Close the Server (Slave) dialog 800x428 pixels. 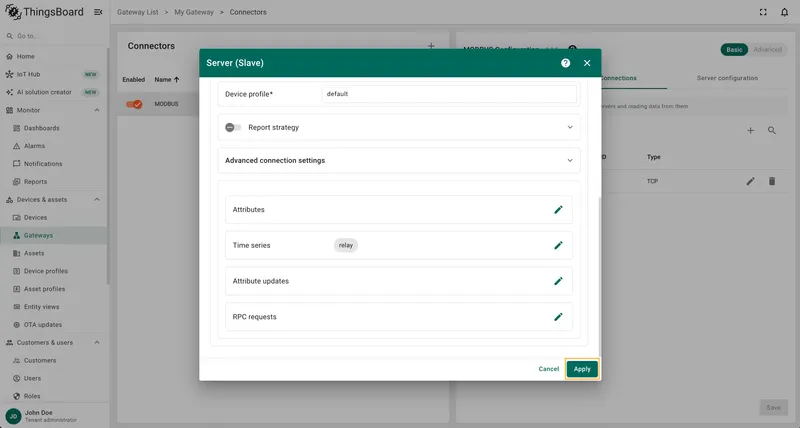587,63
